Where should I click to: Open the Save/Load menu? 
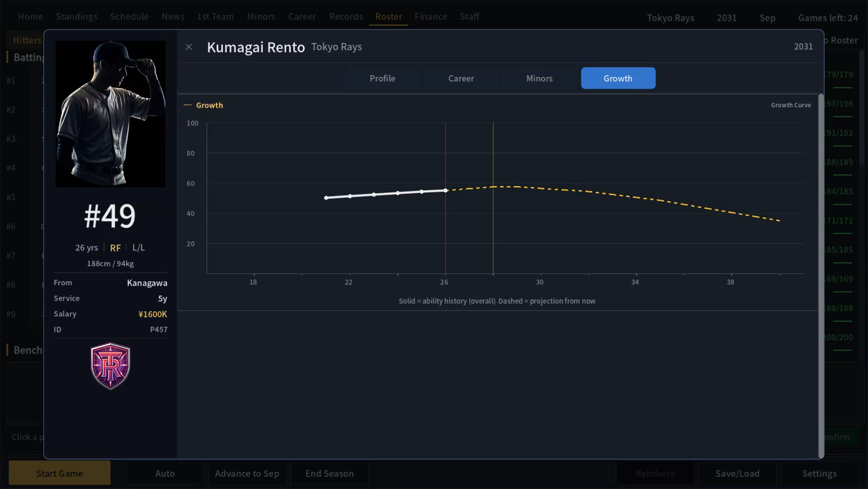pos(737,473)
